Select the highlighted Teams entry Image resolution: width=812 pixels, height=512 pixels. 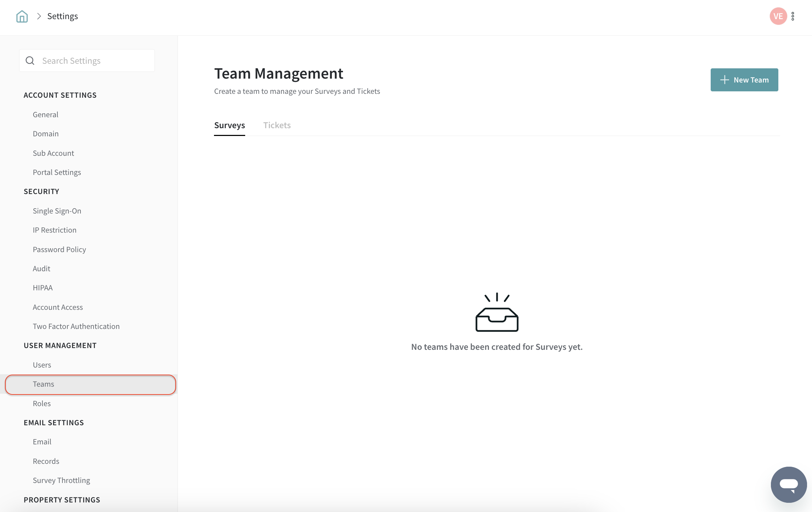coord(43,384)
